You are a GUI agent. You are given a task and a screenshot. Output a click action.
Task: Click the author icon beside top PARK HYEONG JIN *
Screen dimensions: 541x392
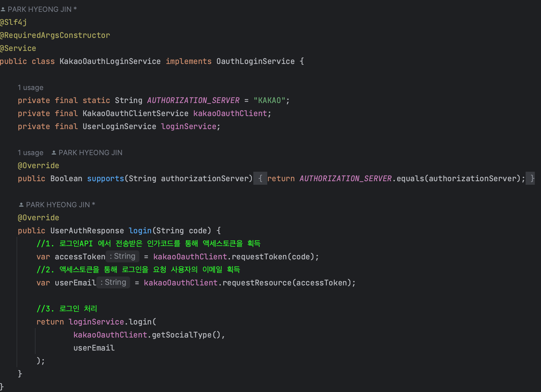click(3, 9)
